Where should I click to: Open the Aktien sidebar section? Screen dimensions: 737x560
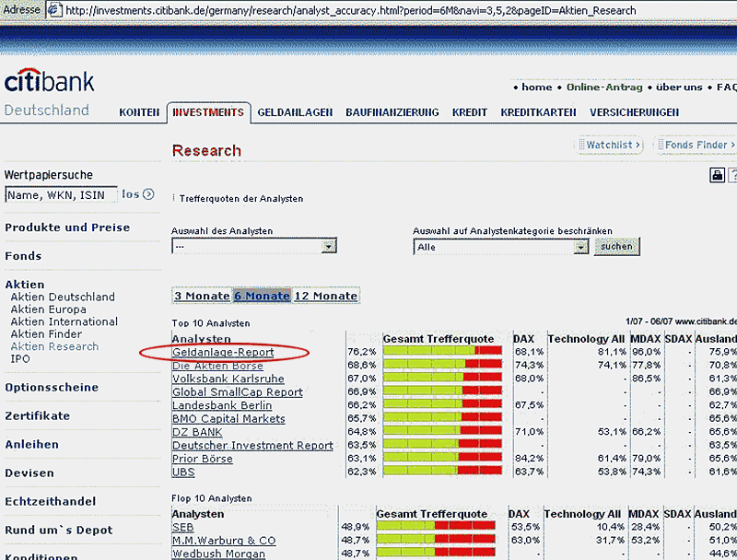(x=25, y=285)
